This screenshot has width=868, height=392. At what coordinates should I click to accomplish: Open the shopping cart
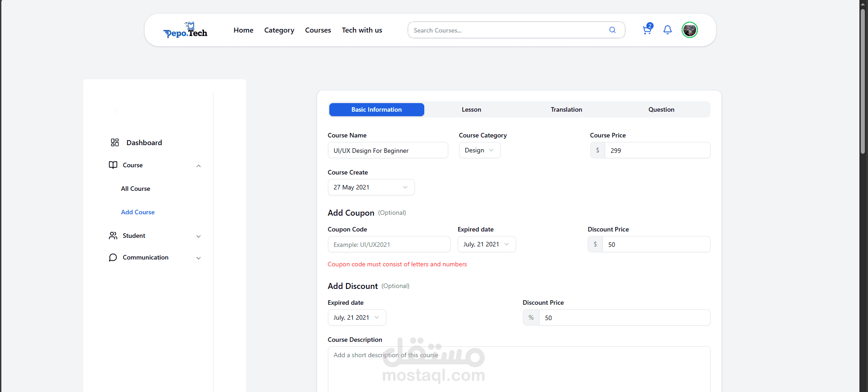[x=647, y=30]
